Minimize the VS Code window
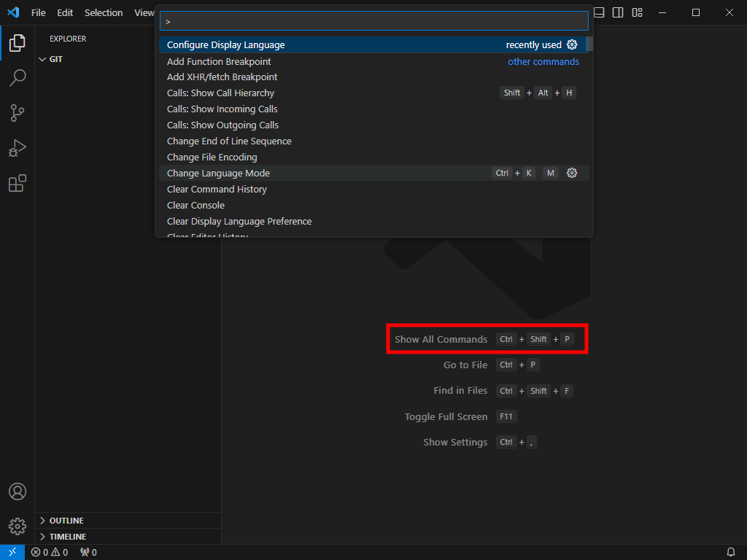The height and width of the screenshot is (560, 747). pos(662,12)
